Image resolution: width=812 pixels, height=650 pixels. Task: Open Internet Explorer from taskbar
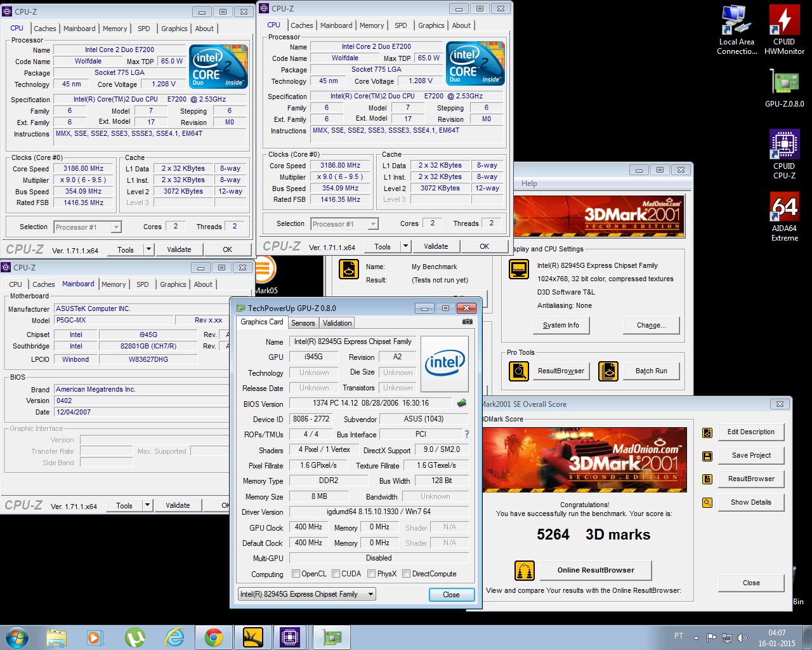pyautogui.click(x=174, y=637)
